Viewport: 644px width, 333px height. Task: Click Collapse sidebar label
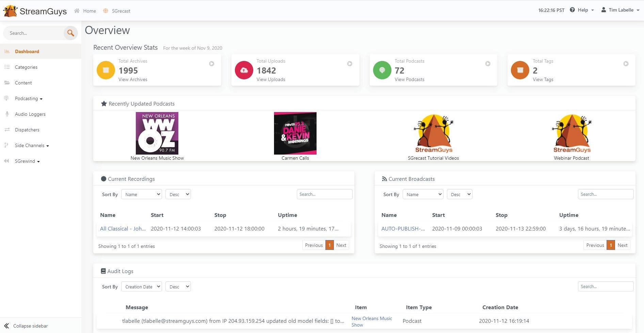[x=30, y=326]
